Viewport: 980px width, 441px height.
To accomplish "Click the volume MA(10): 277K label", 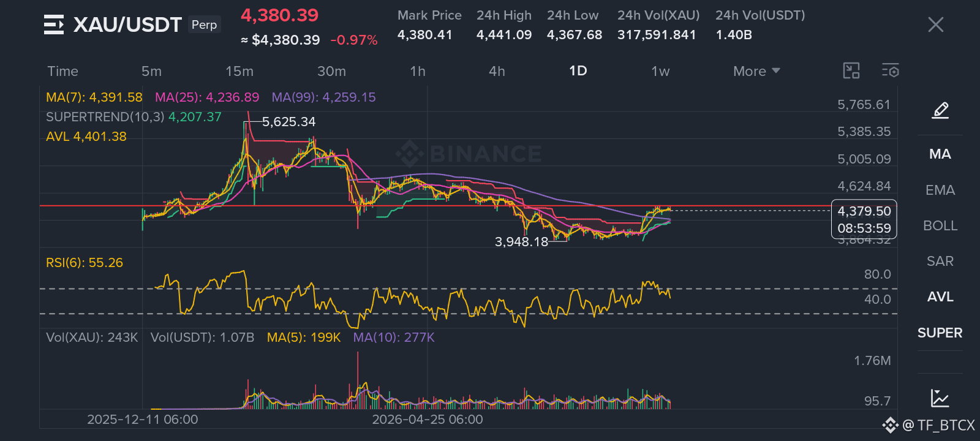I will click(x=394, y=337).
